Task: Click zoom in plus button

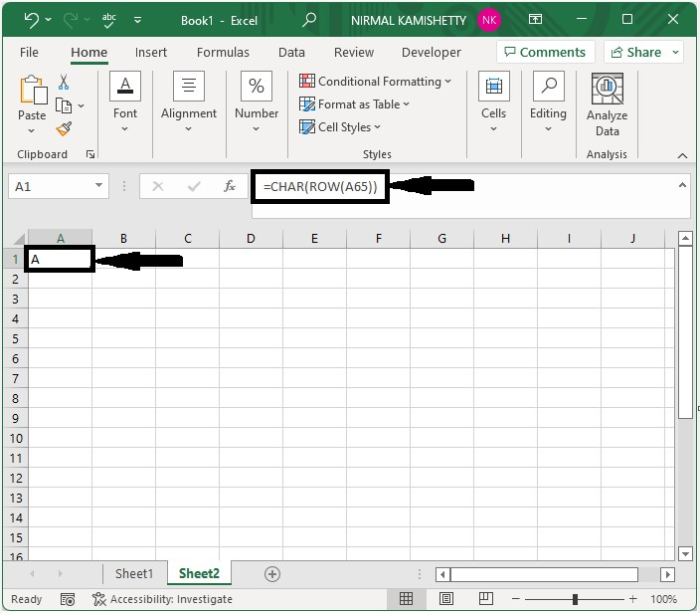Action: pos(633,599)
